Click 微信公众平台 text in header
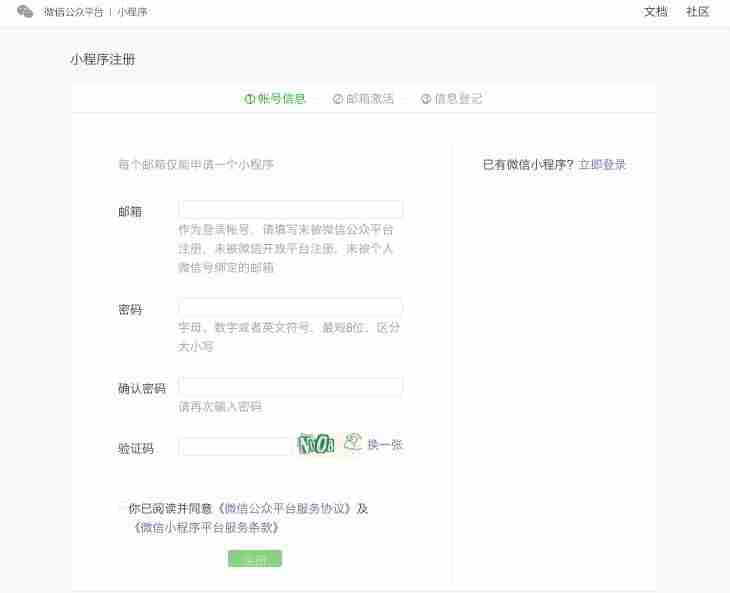 [x=73, y=12]
